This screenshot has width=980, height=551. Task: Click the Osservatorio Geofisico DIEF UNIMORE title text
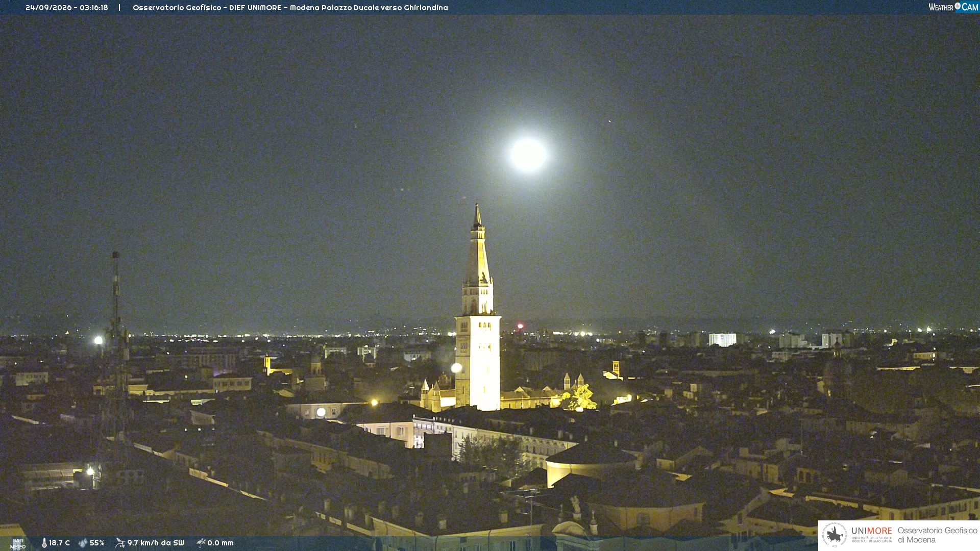click(290, 8)
